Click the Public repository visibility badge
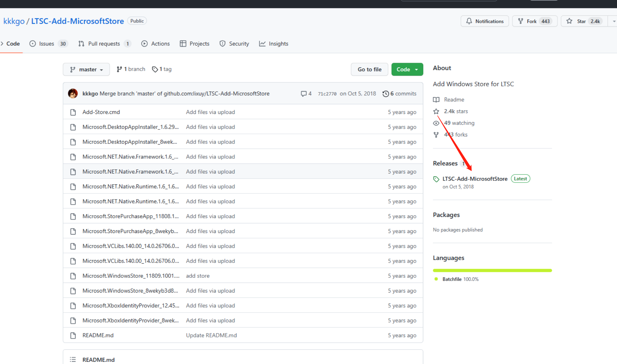 [x=137, y=21]
